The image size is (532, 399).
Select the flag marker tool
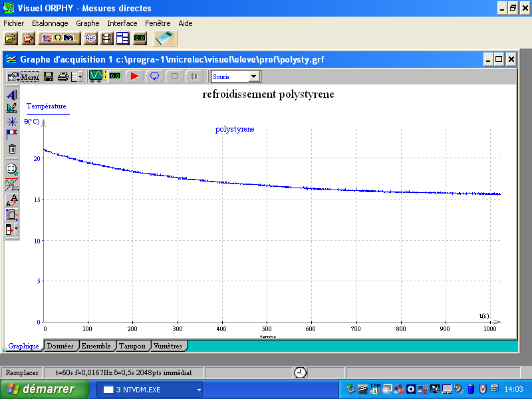[12, 135]
